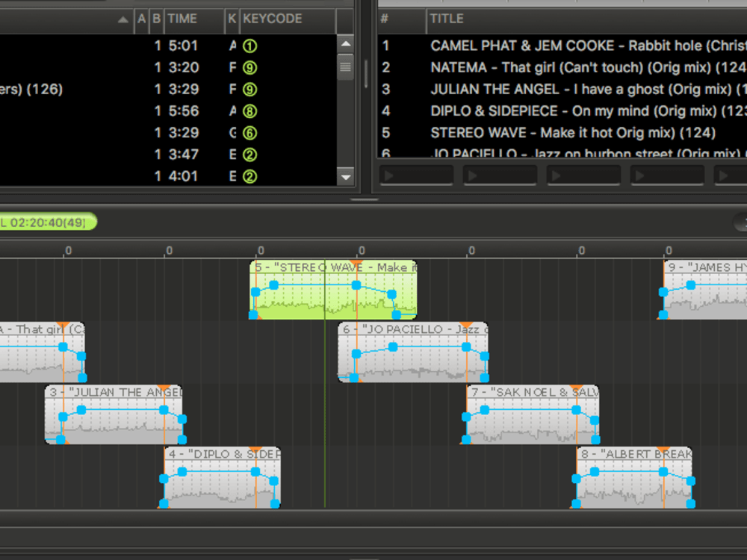This screenshot has width=747, height=560.
Task: Select playlist track DIPLO & SIDEPIECE
Action: point(562,111)
